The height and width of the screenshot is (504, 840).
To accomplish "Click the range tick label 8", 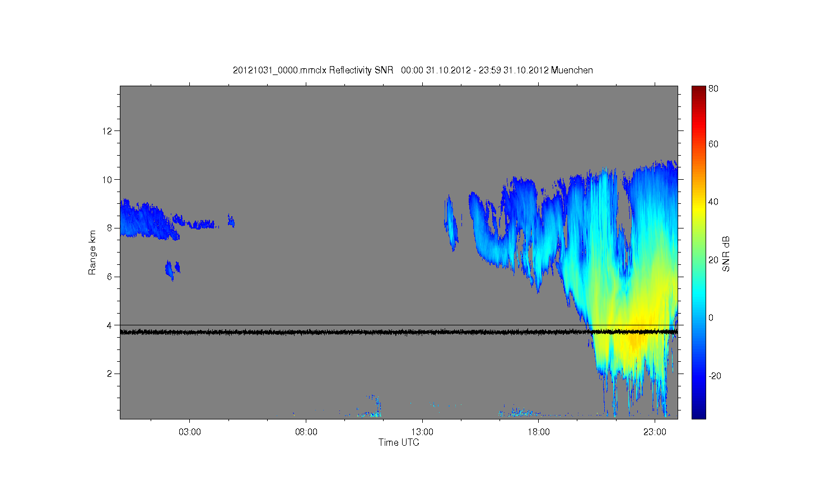I will pos(110,228).
